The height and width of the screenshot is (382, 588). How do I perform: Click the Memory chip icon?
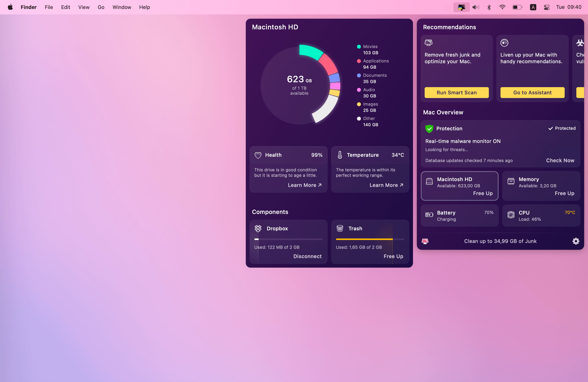coord(511,182)
